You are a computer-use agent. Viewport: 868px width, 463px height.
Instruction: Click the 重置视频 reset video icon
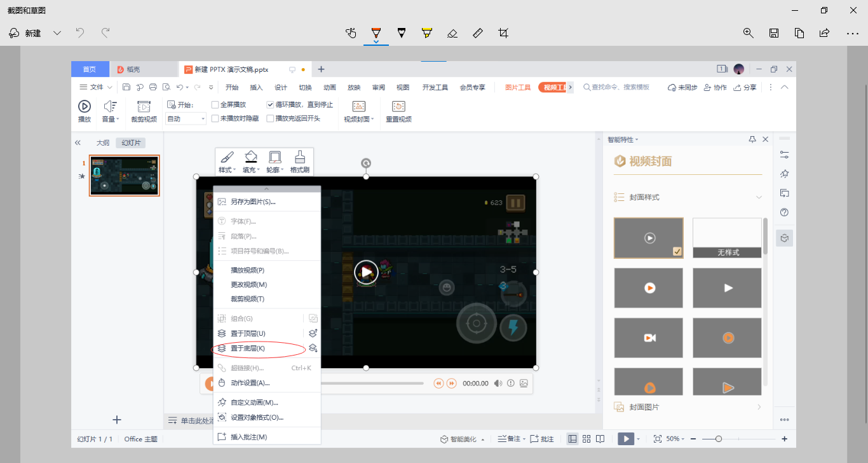point(398,111)
